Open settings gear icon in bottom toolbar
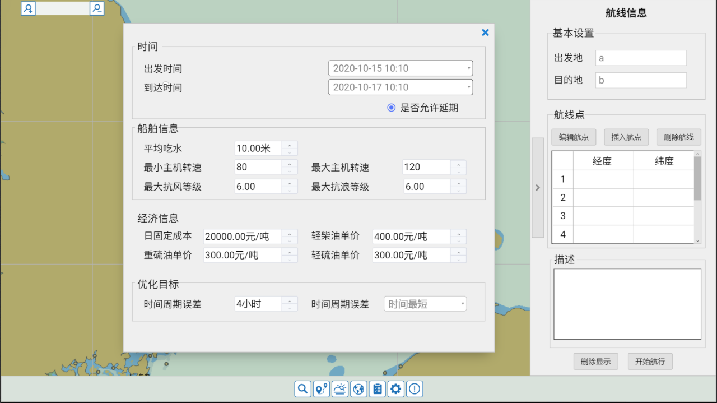Screen dimensions: 717x403 (x=396, y=389)
